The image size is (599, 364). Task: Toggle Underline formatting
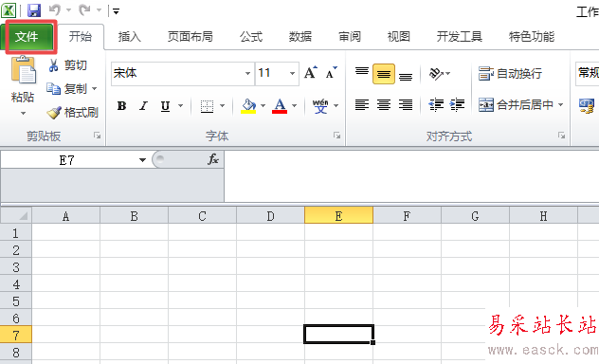pos(165,106)
